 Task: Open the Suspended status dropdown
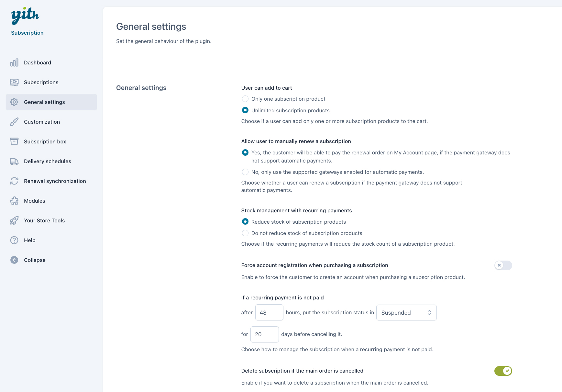[x=406, y=313]
